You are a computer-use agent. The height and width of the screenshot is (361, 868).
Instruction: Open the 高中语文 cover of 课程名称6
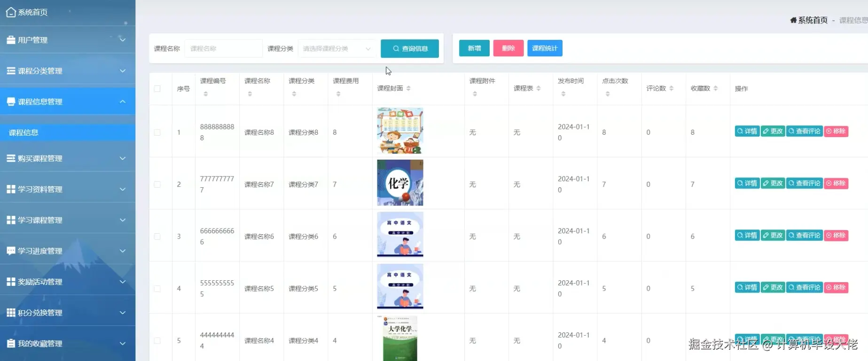coord(400,235)
